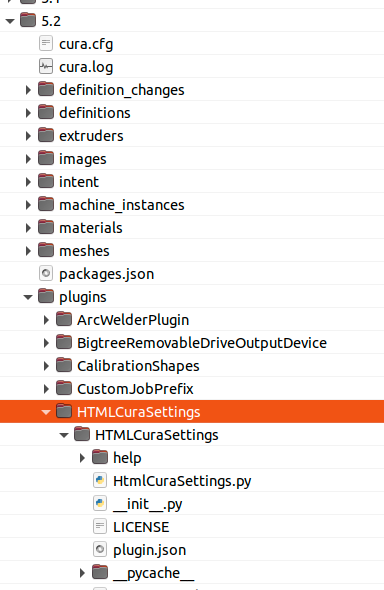The image size is (384, 590).
Task: Select the cura.cfg file icon
Action: point(46,43)
